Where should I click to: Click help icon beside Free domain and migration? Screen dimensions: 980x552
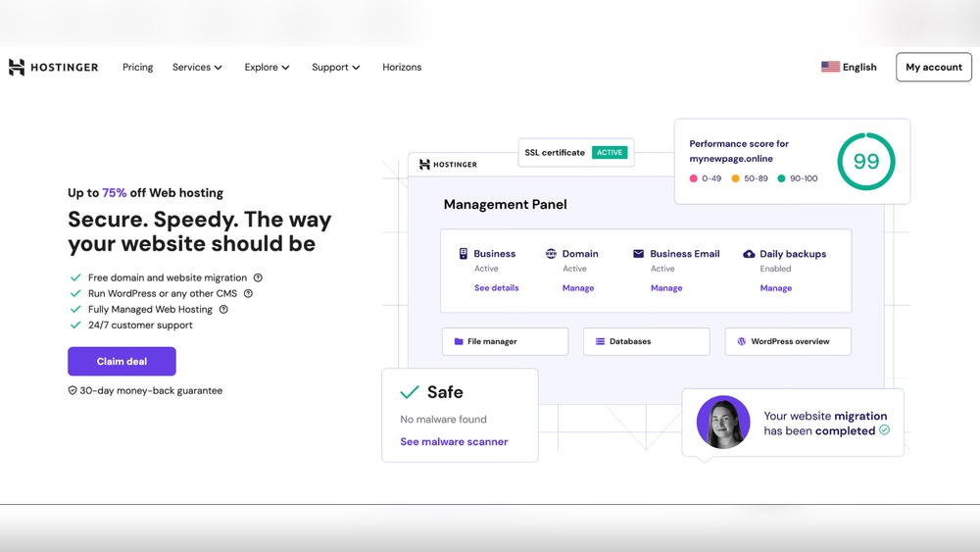point(258,277)
